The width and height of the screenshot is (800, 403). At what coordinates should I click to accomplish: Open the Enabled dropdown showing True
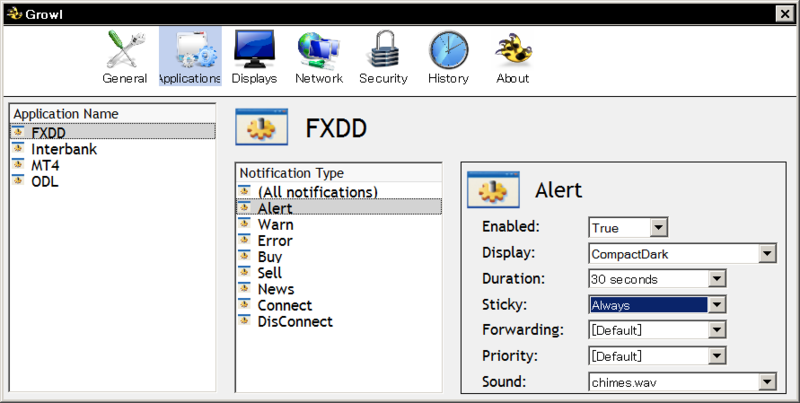pyautogui.click(x=659, y=228)
